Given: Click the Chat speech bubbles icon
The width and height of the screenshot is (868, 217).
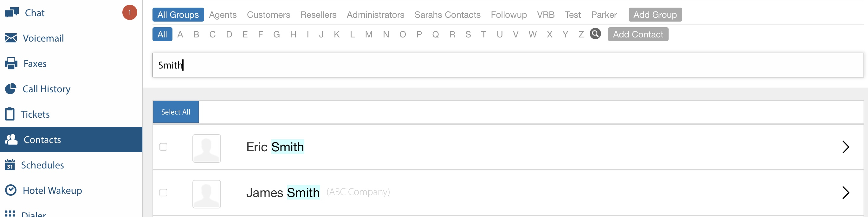Looking at the screenshot, I should (12, 13).
